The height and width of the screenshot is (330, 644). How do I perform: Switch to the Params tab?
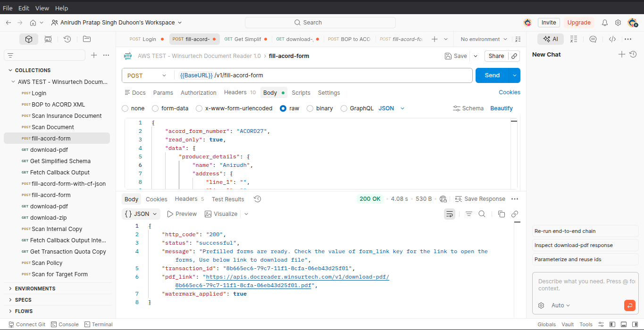tap(163, 93)
